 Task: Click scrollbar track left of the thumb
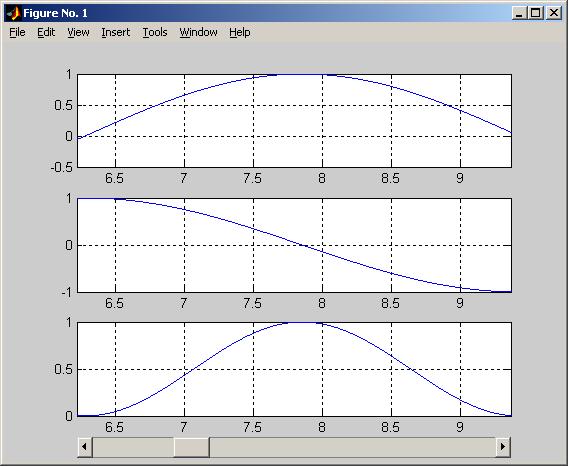(133, 447)
